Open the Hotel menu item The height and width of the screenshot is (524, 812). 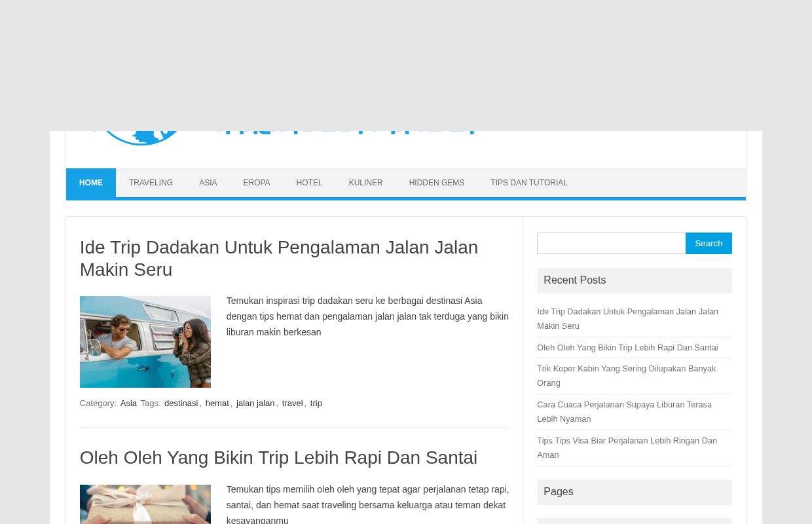coord(309,183)
